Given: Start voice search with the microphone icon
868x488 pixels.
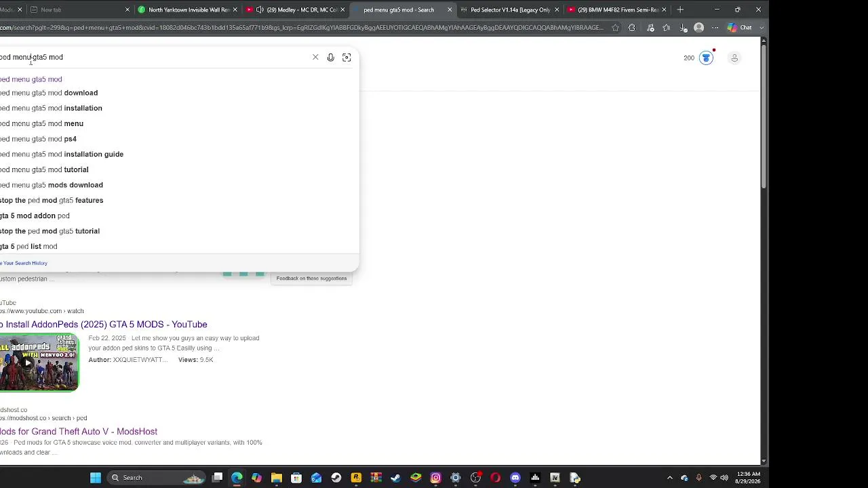Looking at the screenshot, I should (x=331, y=58).
